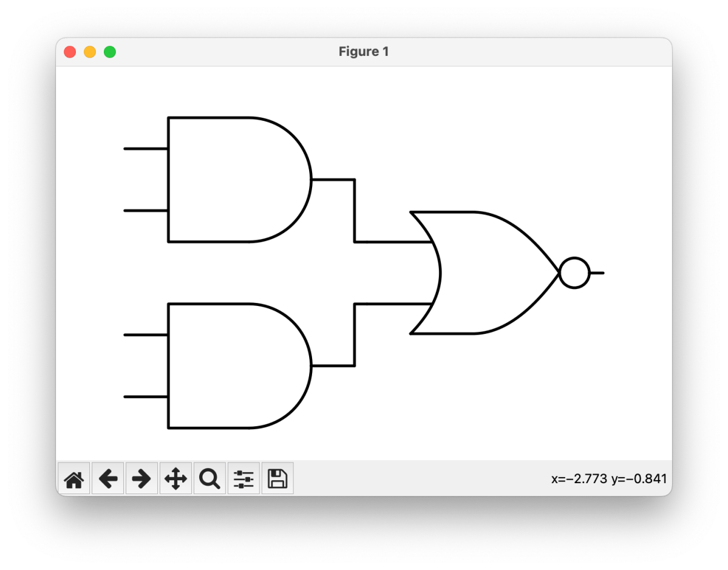Select the Zoom to rectangle tool
Image resolution: width=728 pixels, height=570 pixels.
click(209, 478)
